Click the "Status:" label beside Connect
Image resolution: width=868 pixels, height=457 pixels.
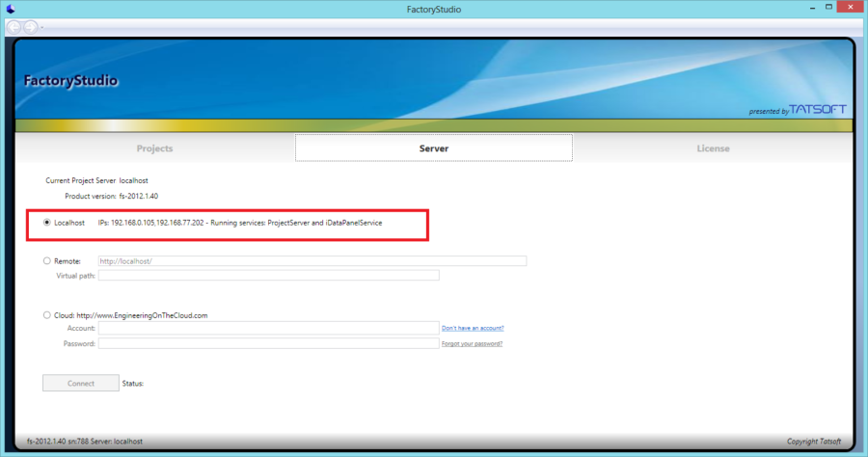(x=133, y=384)
